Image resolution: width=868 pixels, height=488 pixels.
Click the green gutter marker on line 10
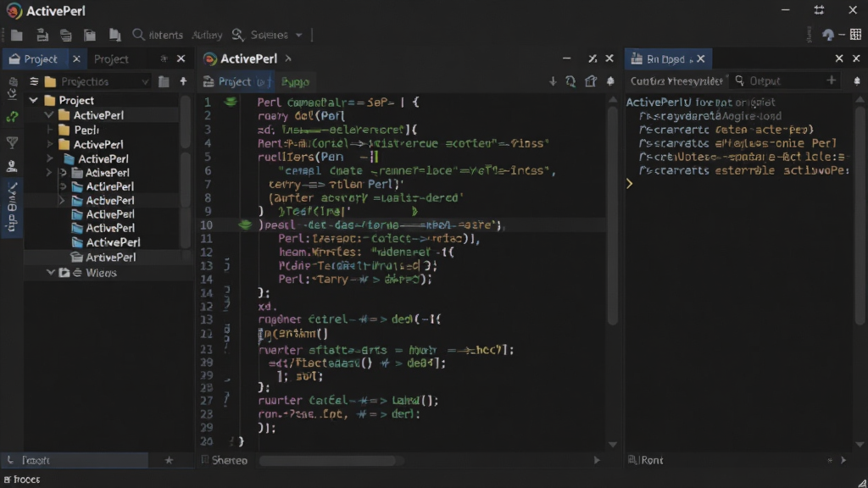click(x=245, y=225)
